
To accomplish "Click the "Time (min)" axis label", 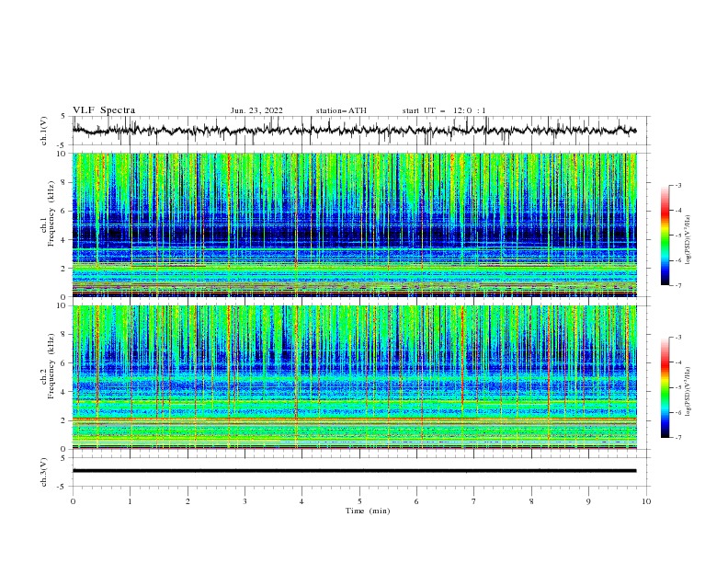I will 368,511.
